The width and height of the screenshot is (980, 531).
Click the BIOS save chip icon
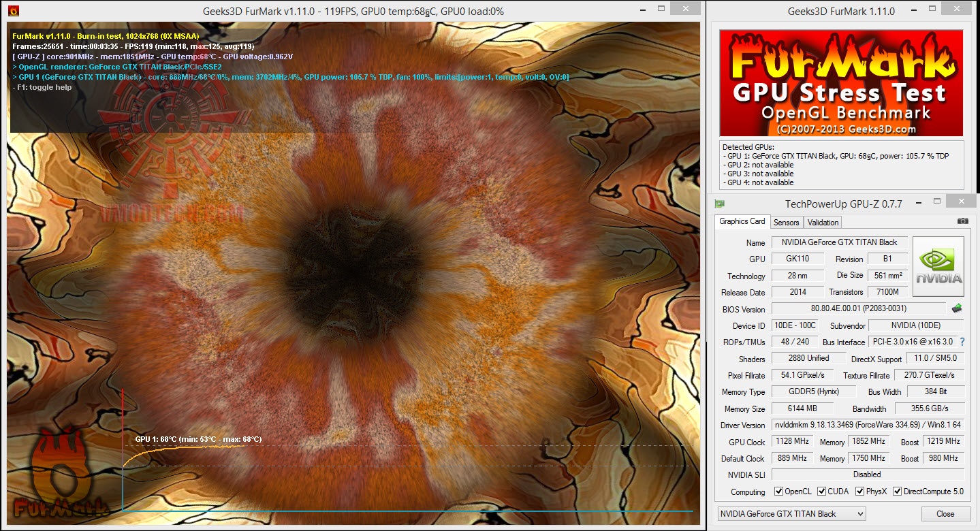(957, 308)
